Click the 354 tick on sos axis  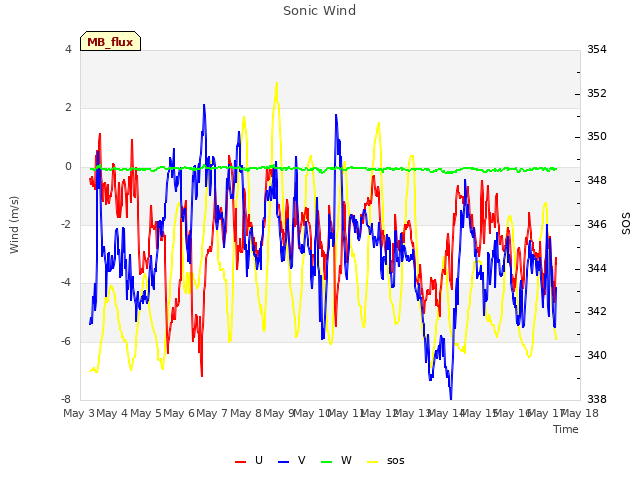597,49
